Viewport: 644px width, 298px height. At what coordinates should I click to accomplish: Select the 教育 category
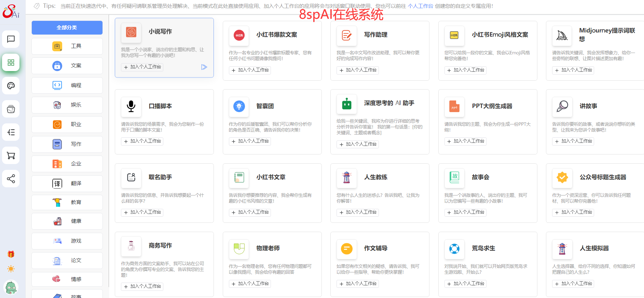67,202
